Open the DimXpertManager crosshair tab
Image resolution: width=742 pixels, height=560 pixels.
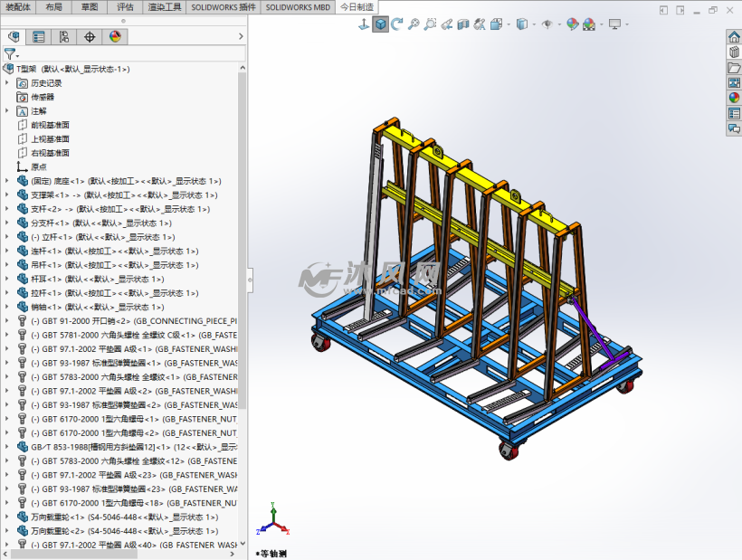click(89, 37)
